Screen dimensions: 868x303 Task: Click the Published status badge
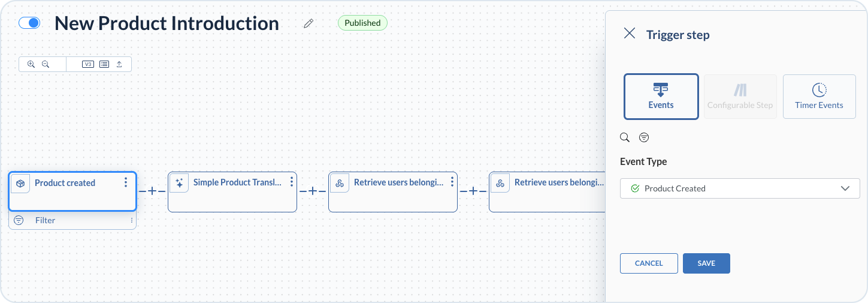tap(362, 23)
